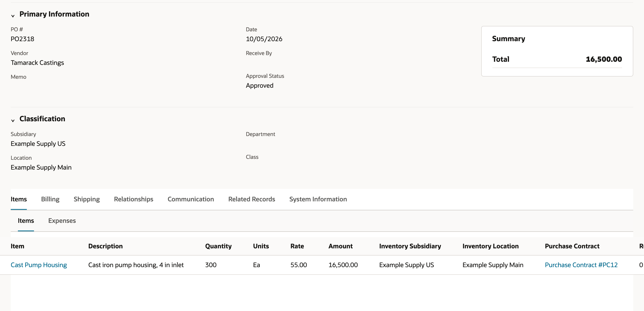
Task: Click the PO number PO2318
Action: 23,39
